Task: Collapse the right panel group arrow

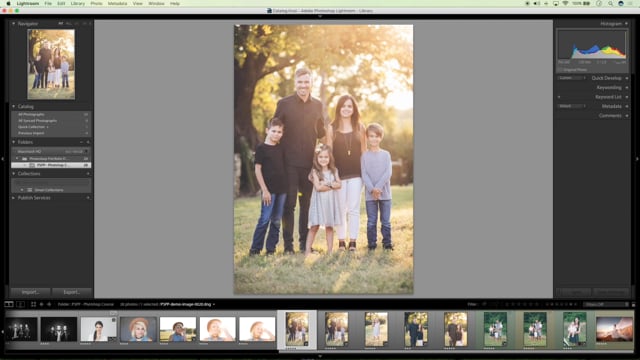Action: pyautogui.click(x=637, y=159)
